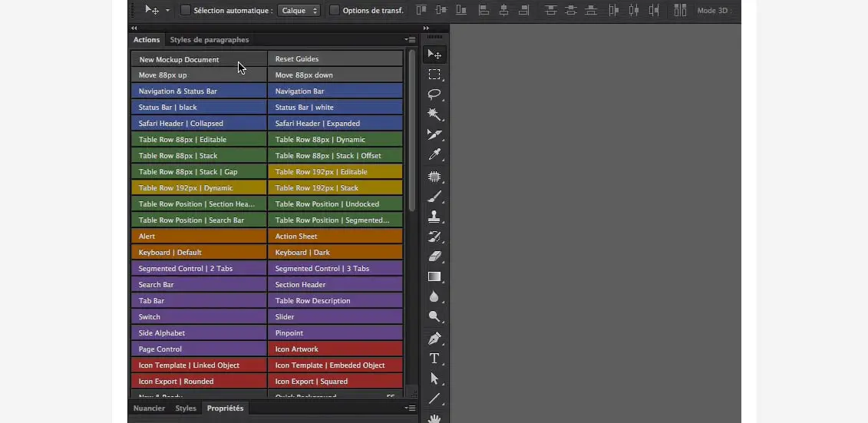Select the Gradient tool
The image size is (868, 423).
point(434,276)
